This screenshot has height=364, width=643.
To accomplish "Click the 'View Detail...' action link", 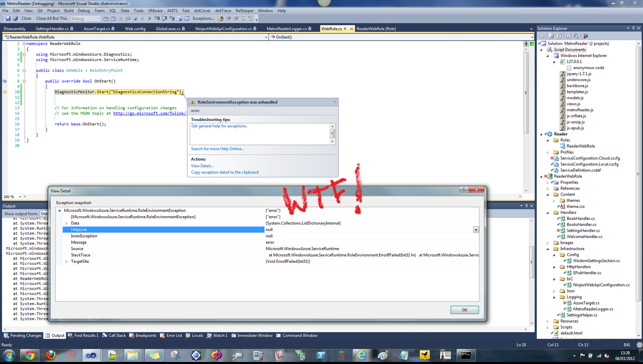I will point(202,166).
